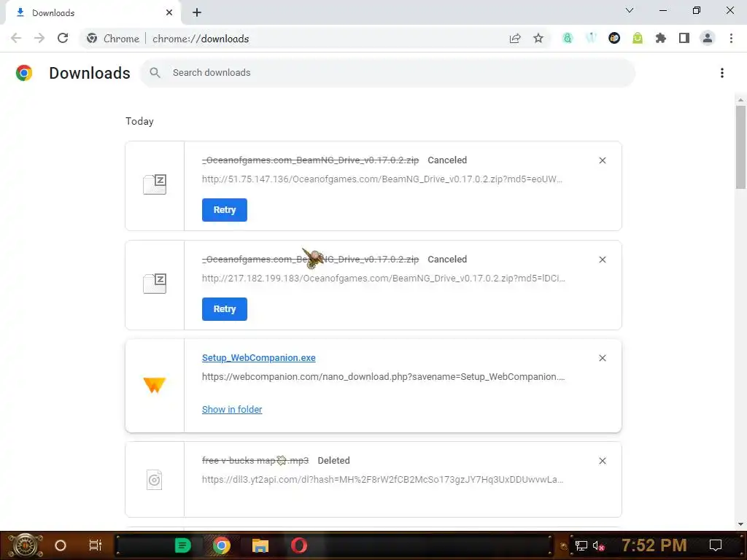
Task: Open the light blue W extension icon
Action: pos(591,38)
